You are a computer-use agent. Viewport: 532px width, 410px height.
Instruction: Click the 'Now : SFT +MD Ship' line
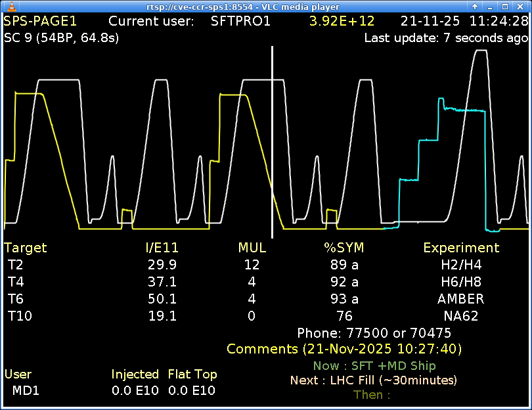pos(374,365)
